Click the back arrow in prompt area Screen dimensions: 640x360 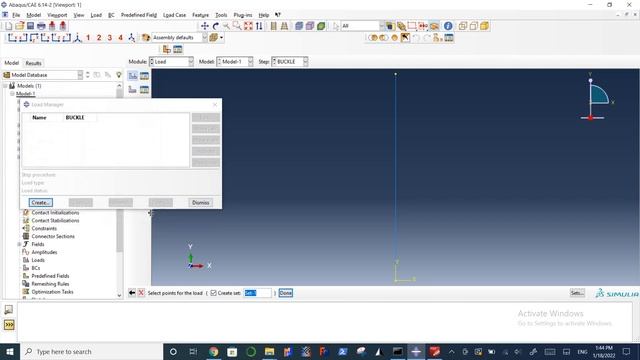[132, 293]
